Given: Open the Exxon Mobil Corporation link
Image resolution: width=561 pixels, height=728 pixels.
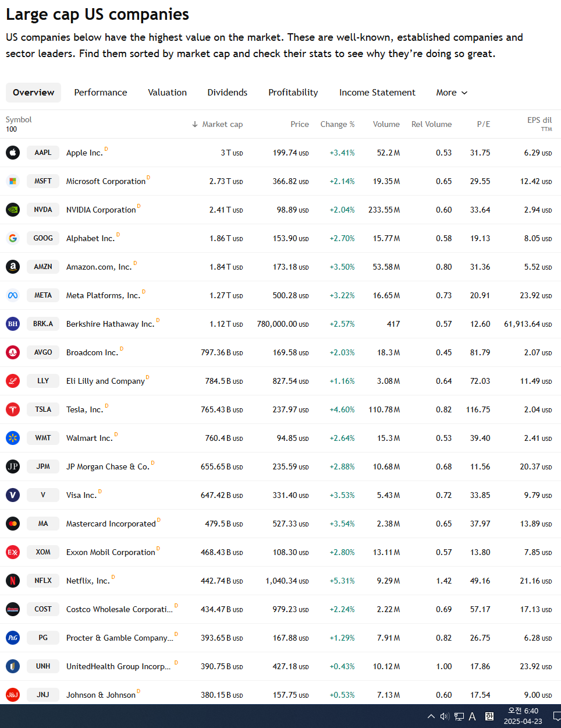Looking at the screenshot, I should [111, 552].
